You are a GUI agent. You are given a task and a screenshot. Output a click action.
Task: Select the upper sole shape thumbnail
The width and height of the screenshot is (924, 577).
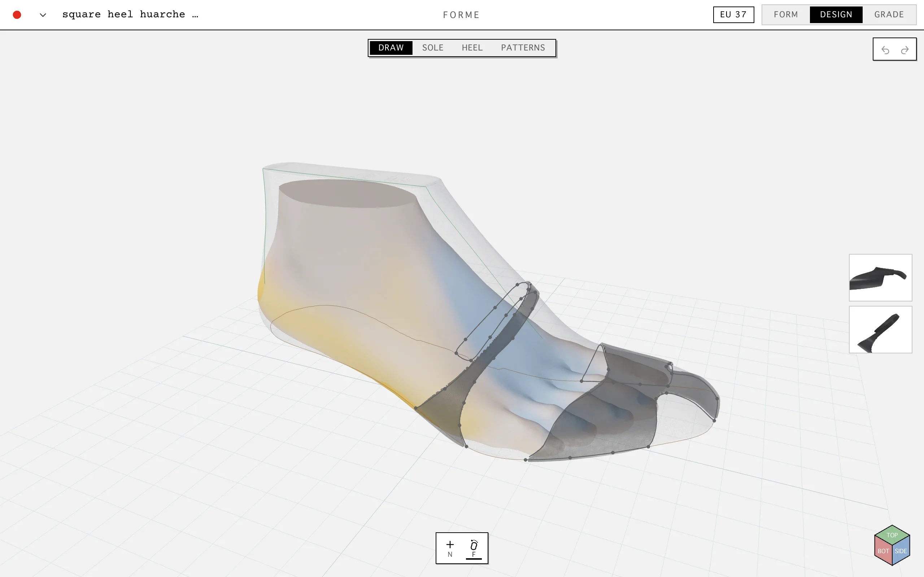880,277
